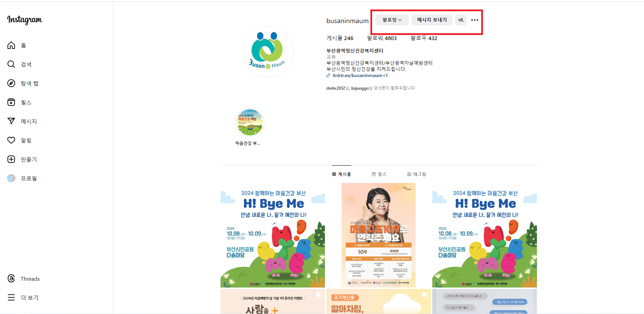View the 팔로워 4803 followers list

pyautogui.click(x=382, y=38)
